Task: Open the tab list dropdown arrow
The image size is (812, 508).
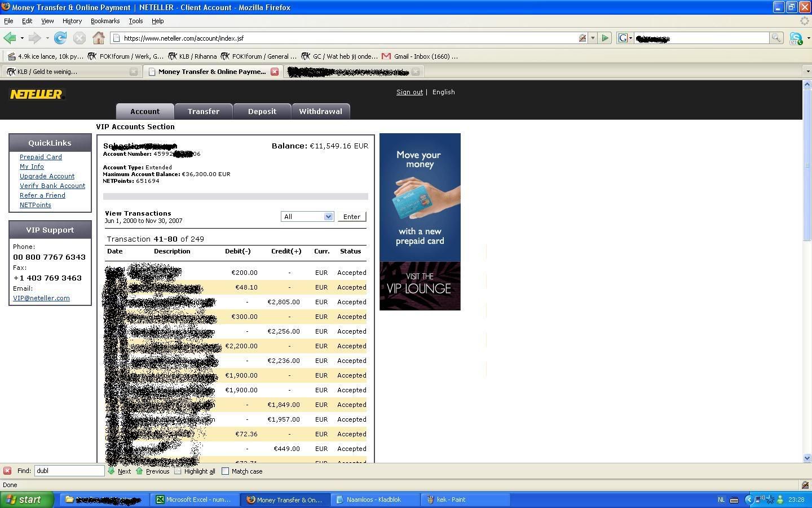Action: (x=807, y=72)
